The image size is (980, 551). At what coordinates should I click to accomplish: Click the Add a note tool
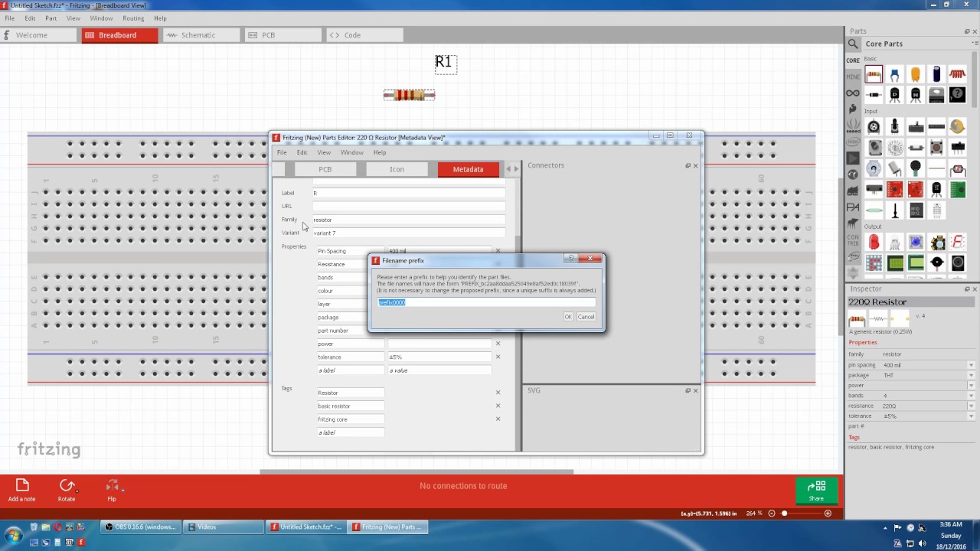21,491
